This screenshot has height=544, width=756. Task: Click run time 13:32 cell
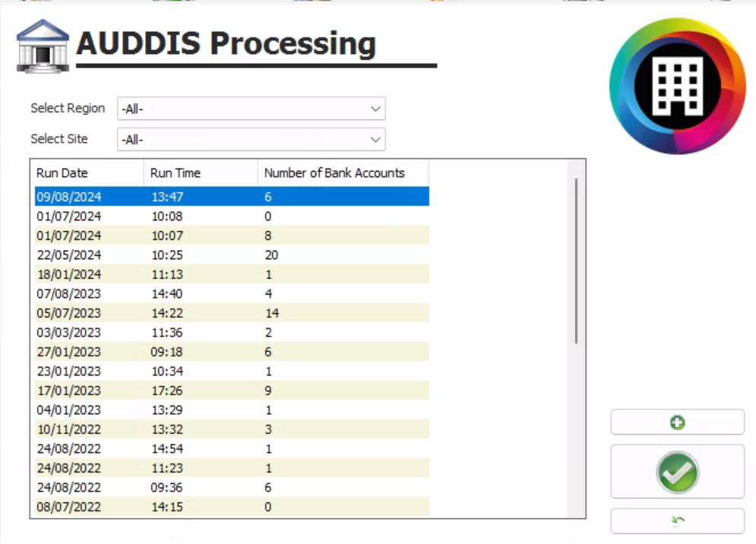tap(167, 429)
